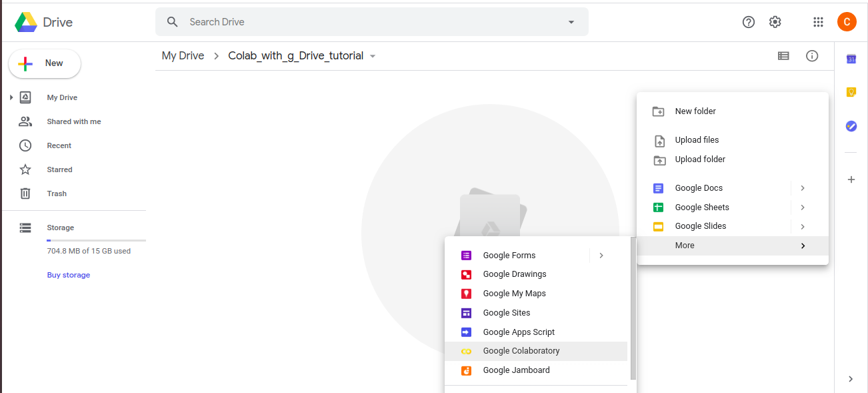Expand Google Docs submenu arrow

pyautogui.click(x=803, y=188)
